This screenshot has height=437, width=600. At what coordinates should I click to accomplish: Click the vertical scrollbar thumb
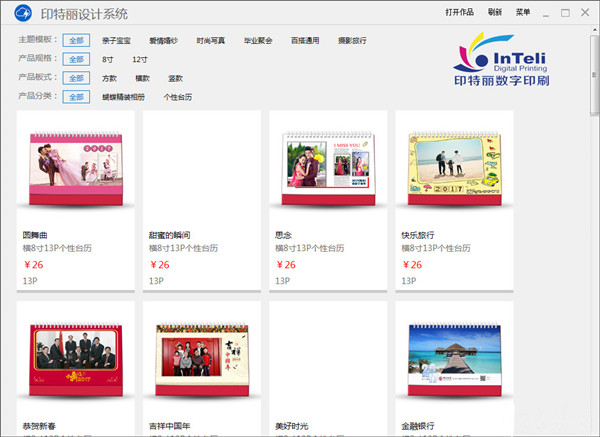point(594,75)
